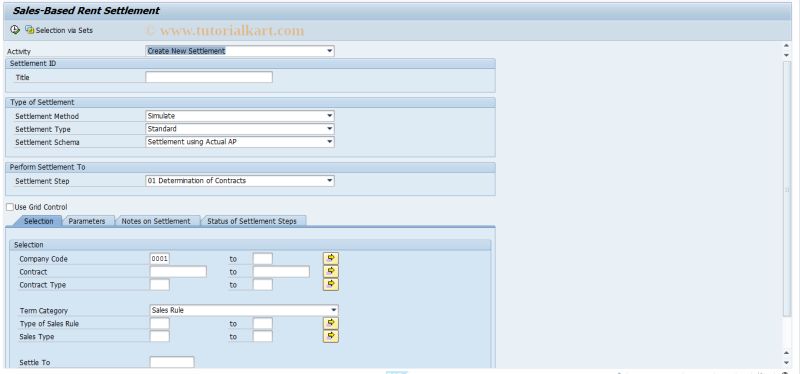Click the Execute clock icon
Image resolution: width=800 pixels, height=374 pixels.
tap(15, 30)
